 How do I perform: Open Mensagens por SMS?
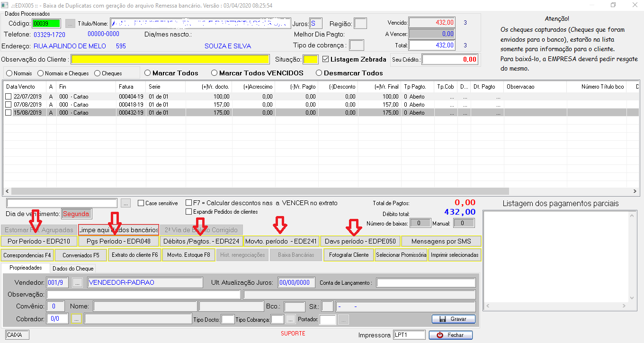(x=441, y=241)
